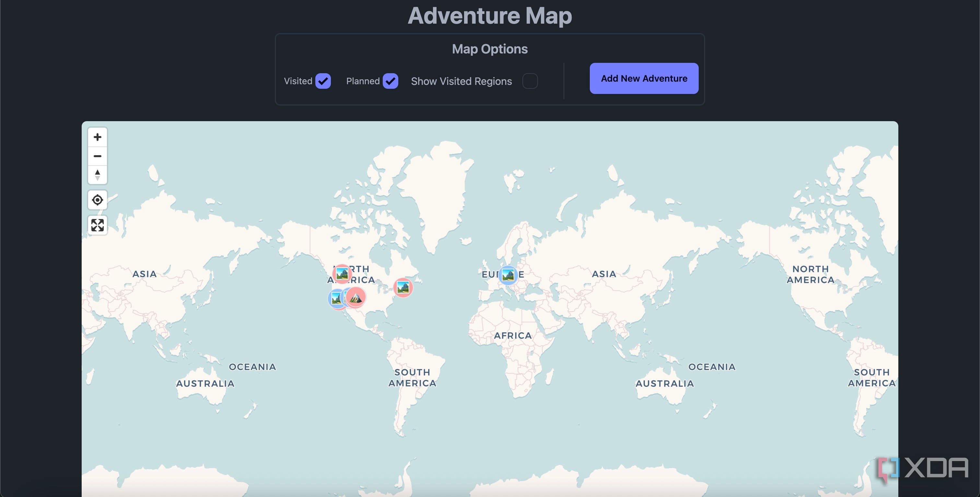This screenshot has width=980, height=497.
Task: Zoom out the map with minus button
Action: coord(98,156)
